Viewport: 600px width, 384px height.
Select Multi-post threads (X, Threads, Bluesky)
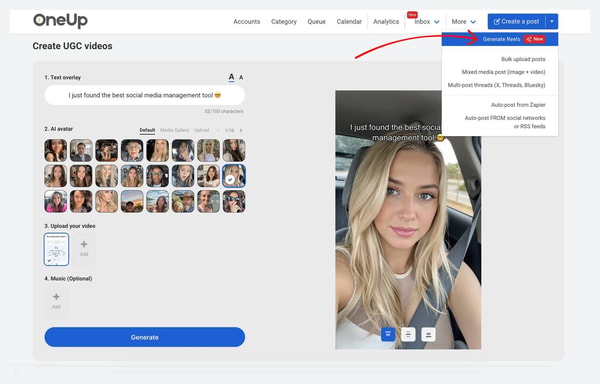[x=496, y=85]
